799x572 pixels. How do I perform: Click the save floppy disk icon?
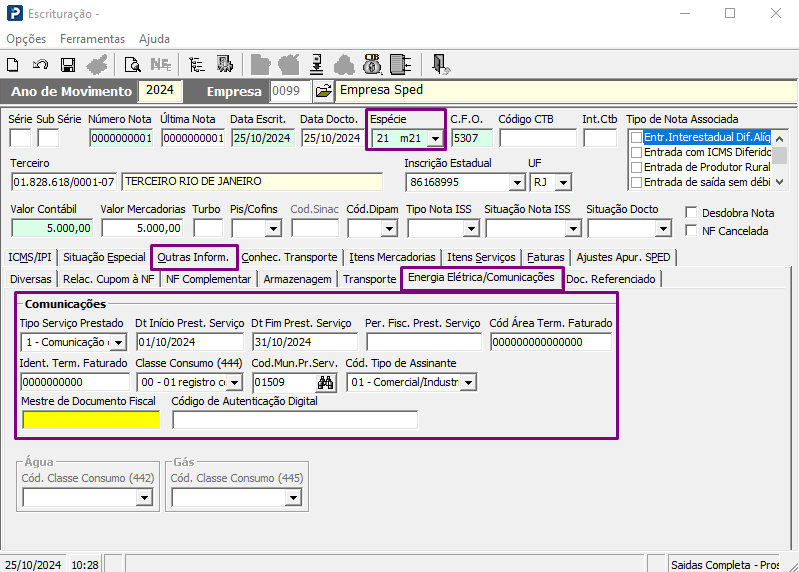68,65
